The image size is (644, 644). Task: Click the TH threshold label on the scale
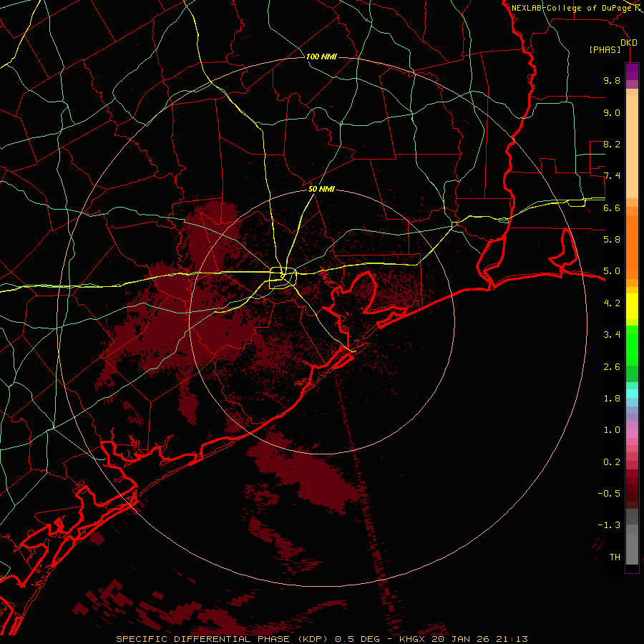(x=615, y=557)
